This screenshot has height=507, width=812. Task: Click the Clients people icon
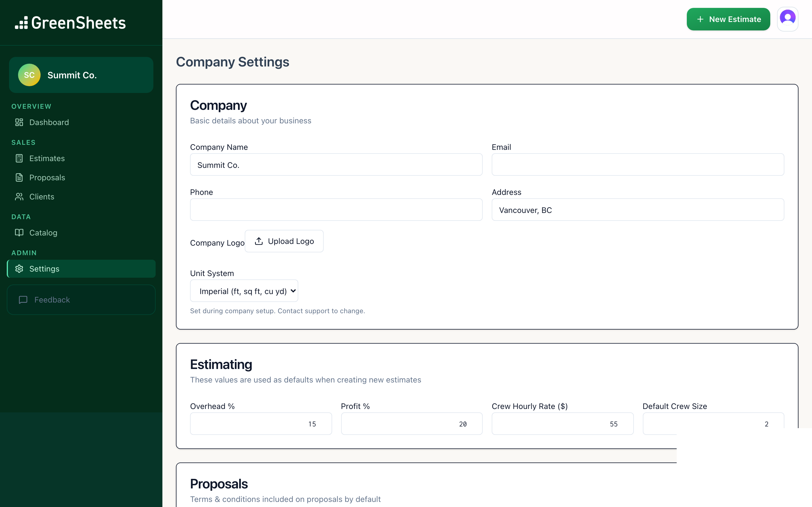(19, 197)
